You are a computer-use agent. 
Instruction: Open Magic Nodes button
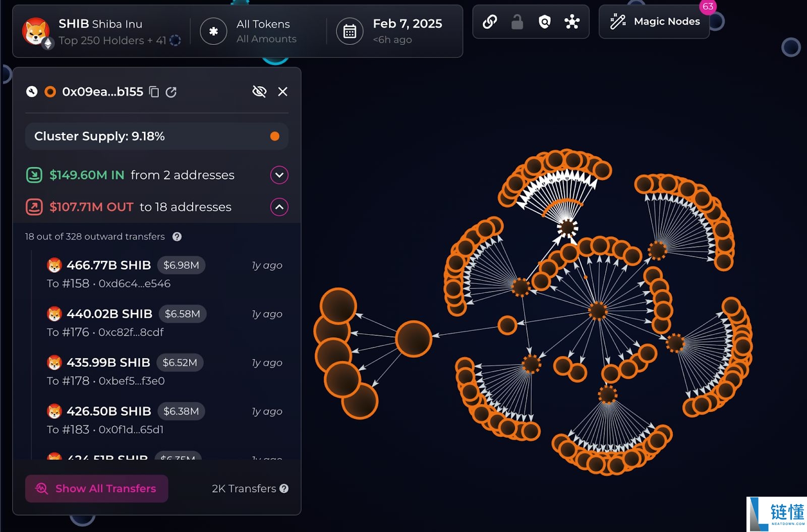654,22
